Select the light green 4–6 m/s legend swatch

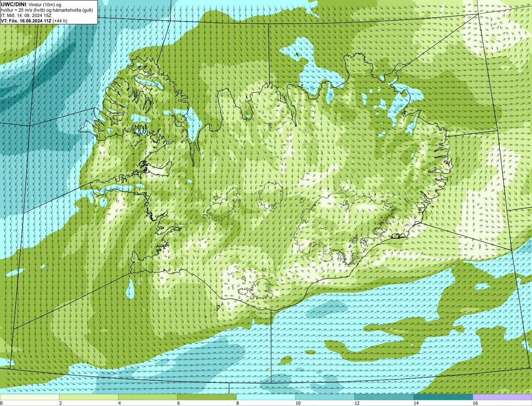[148, 397]
